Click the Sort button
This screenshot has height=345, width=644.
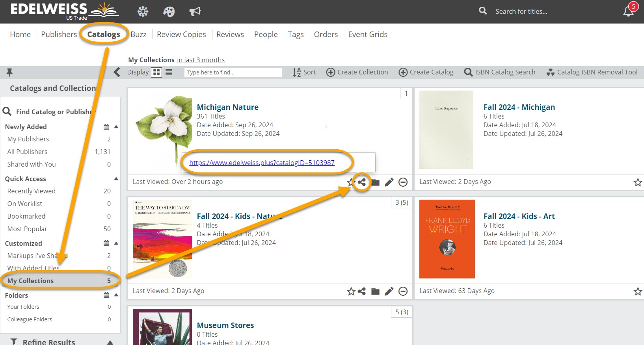[x=304, y=72]
